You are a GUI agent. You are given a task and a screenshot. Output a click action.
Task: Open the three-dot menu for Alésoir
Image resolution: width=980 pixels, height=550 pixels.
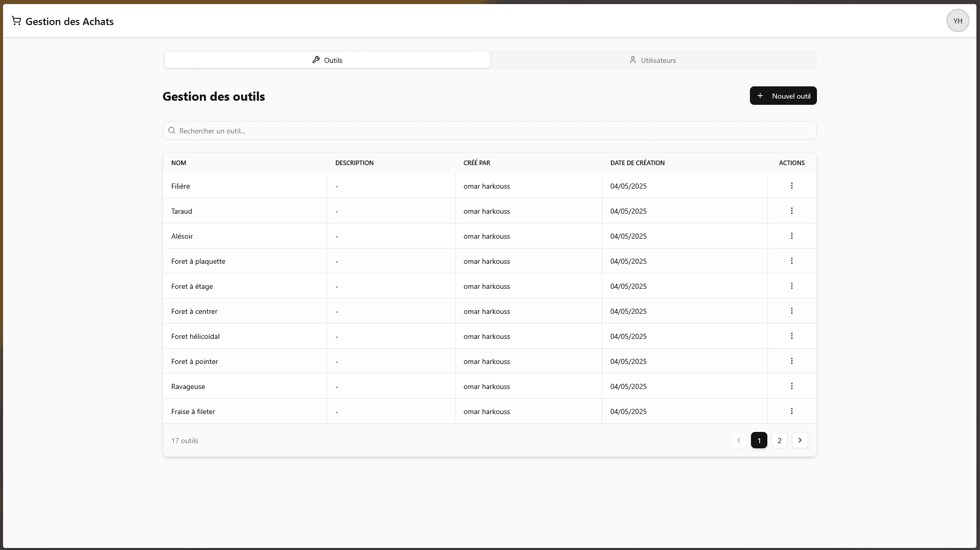point(791,236)
